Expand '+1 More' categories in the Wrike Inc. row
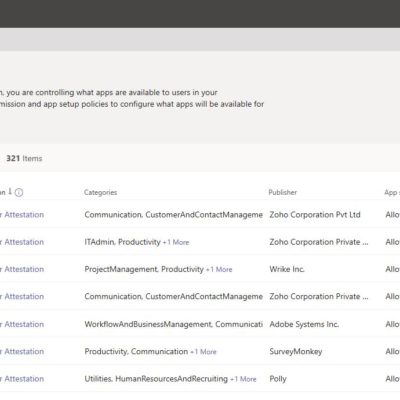 219,269
